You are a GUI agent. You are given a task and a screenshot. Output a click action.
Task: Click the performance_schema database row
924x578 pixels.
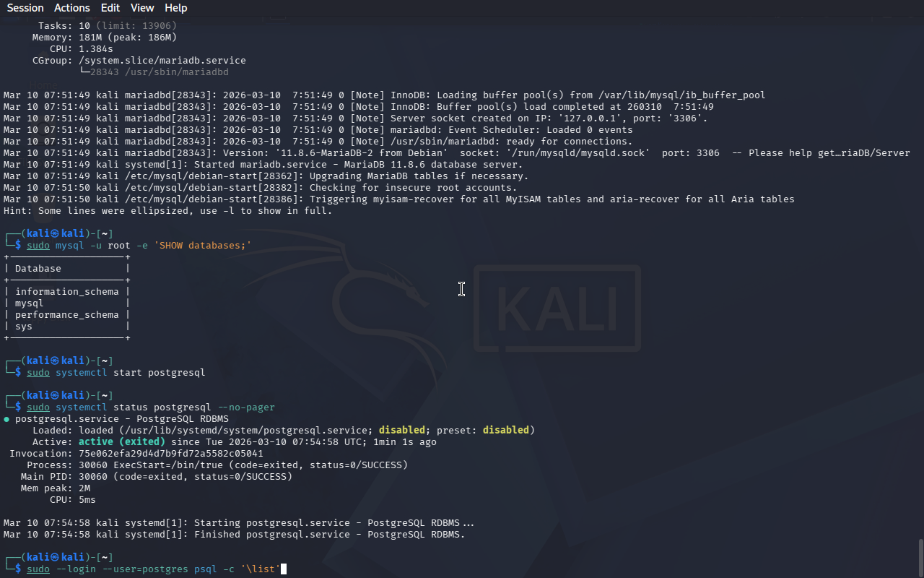pyautogui.click(x=66, y=315)
